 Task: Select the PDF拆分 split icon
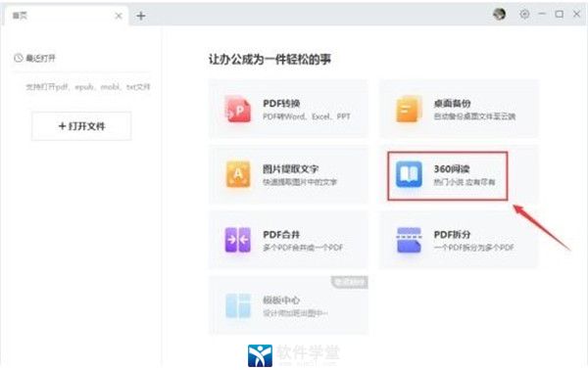[x=409, y=240]
